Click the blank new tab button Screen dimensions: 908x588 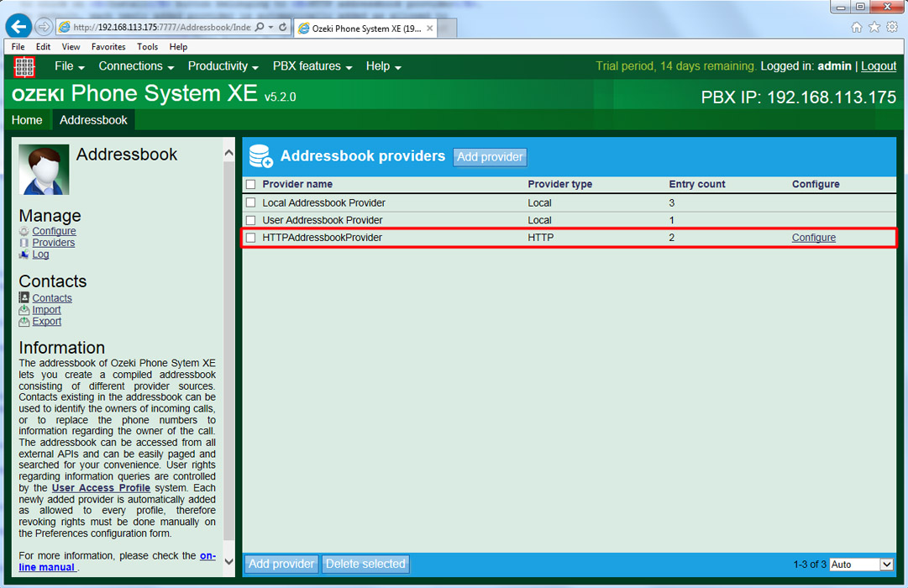(x=446, y=29)
